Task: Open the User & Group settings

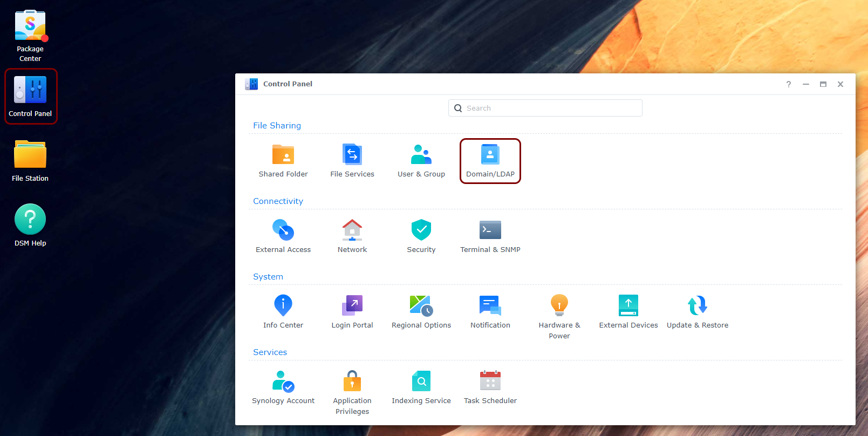Action: 421,160
